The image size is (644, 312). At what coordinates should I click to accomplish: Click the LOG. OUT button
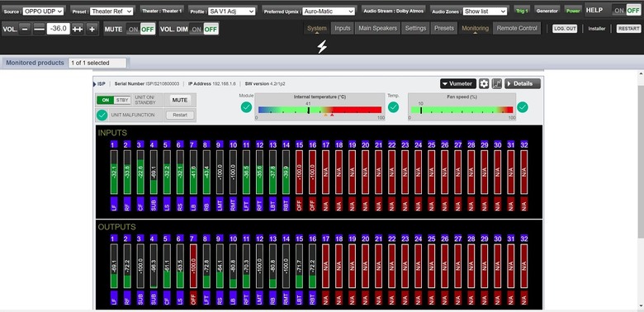click(565, 28)
